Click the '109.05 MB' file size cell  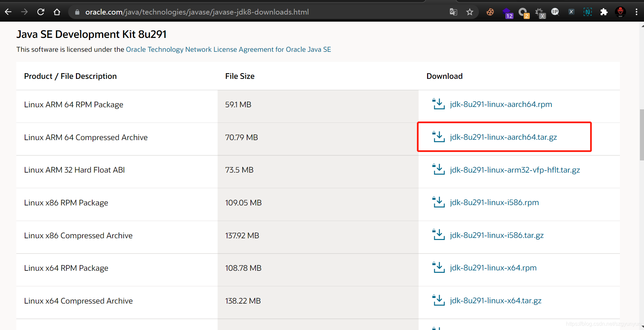[318, 204]
